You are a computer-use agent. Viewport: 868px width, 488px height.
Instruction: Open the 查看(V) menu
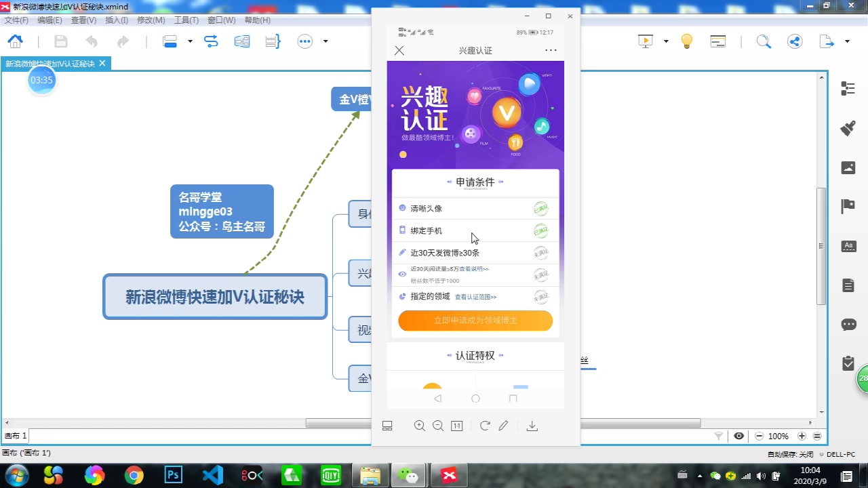click(83, 20)
